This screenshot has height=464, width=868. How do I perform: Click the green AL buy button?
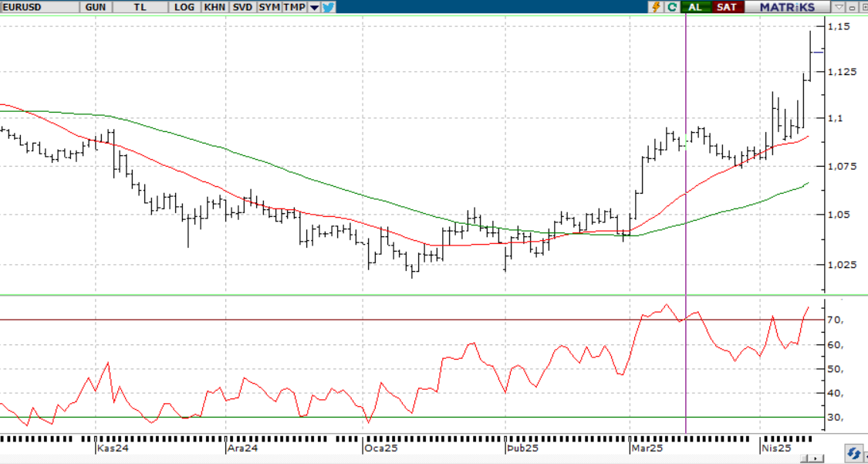click(695, 7)
